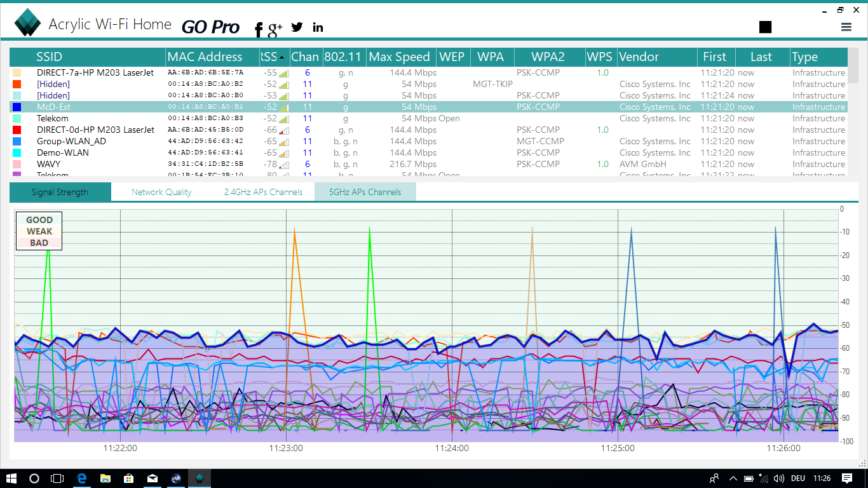Screen dimensions: 868x488
Task: Sort by WPS column header
Action: pyautogui.click(x=601, y=57)
